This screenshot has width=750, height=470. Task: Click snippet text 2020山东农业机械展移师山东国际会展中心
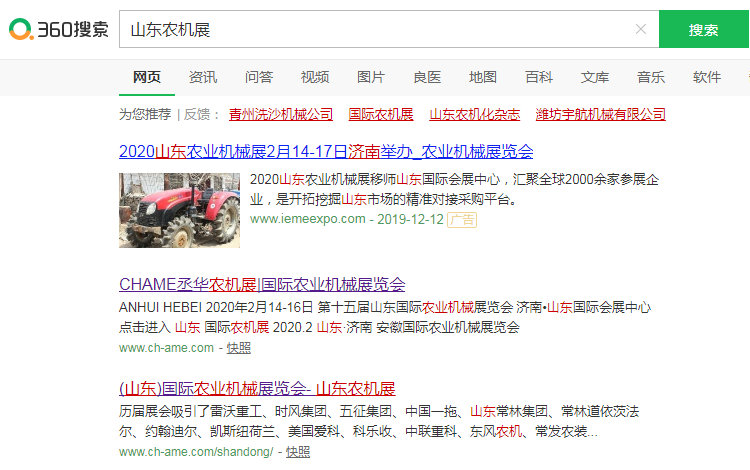(454, 189)
